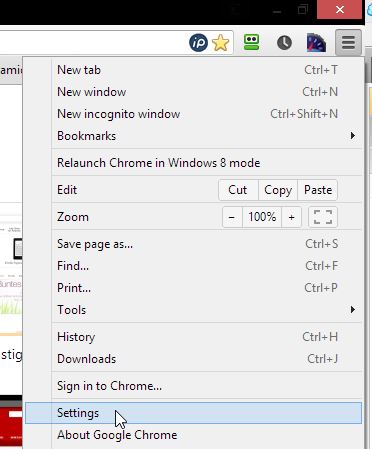Image resolution: width=372 pixels, height=449 pixels.
Task: Open the green robot extension icon
Action: pyautogui.click(x=251, y=43)
